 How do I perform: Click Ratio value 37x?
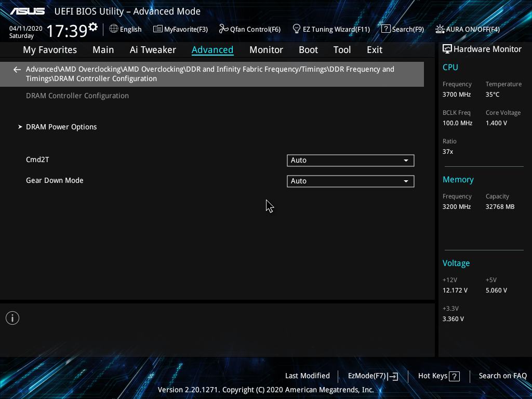pyautogui.click(x=447, y=152)
